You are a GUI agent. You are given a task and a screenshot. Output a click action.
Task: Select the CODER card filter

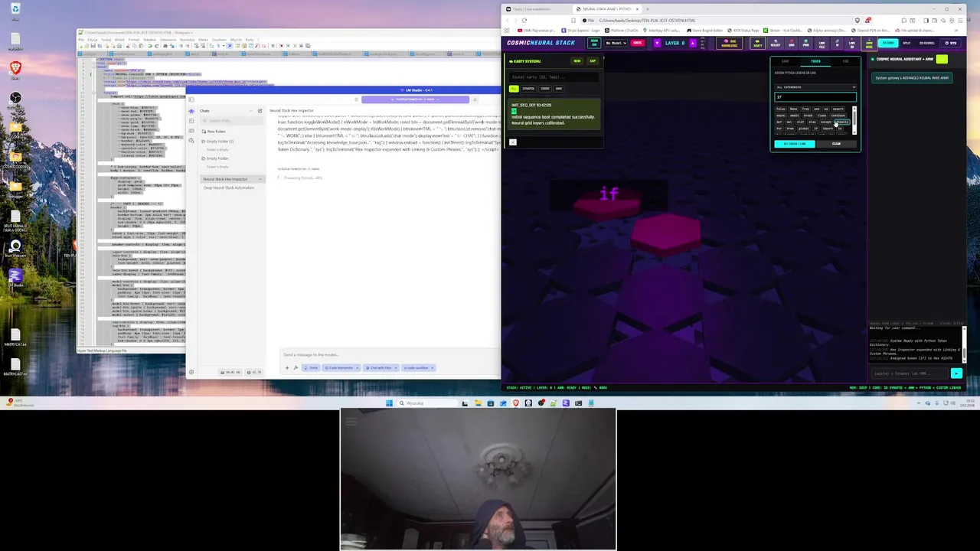click(x=545, y=89)
